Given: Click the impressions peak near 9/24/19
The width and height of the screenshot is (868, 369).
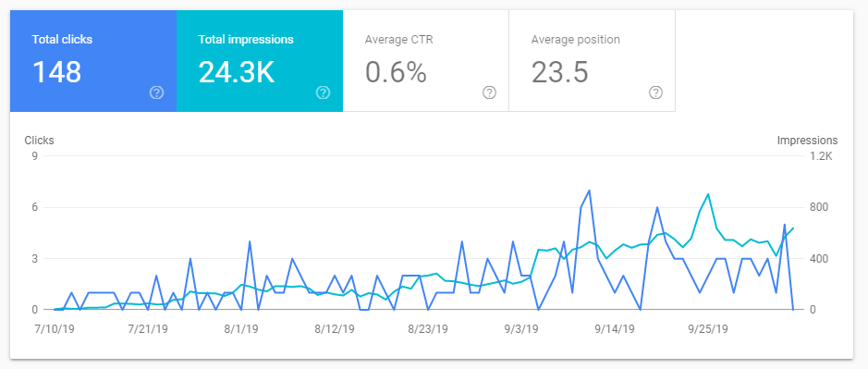Looking at the screenshot, I should click(x=708, y=194).
